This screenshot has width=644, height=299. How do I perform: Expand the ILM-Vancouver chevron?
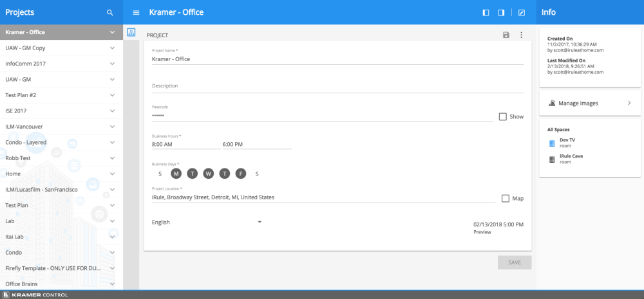pyautogui.click(x=113, y=127)
